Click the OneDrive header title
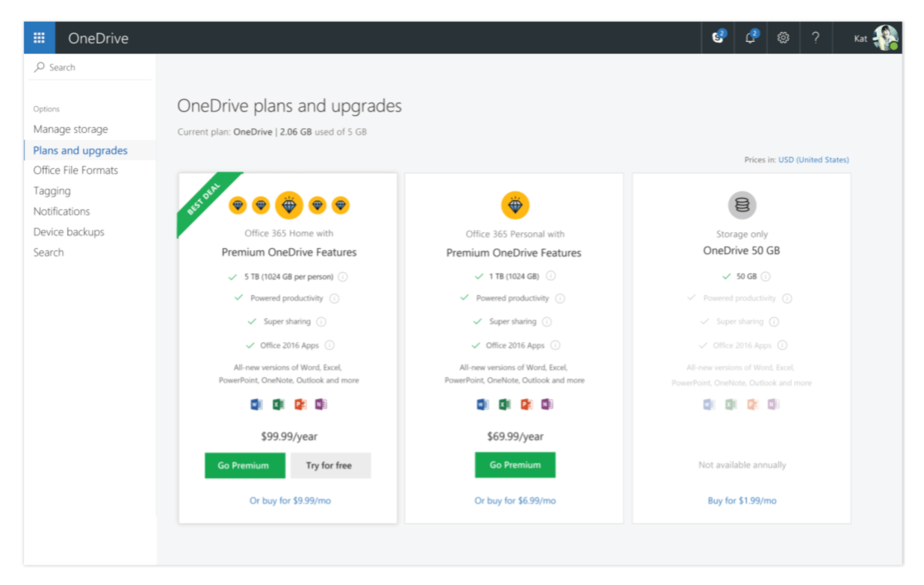 coord(98,38)
